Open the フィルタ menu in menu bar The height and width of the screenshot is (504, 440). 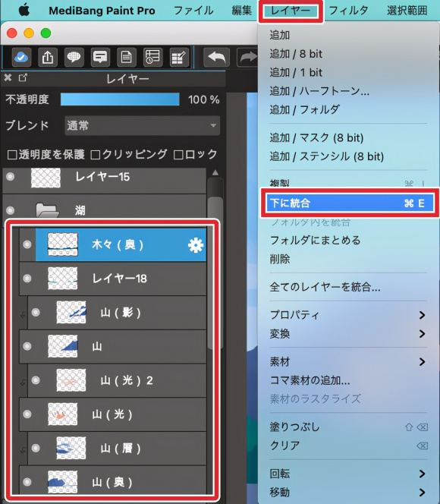[x=348, y=11]
